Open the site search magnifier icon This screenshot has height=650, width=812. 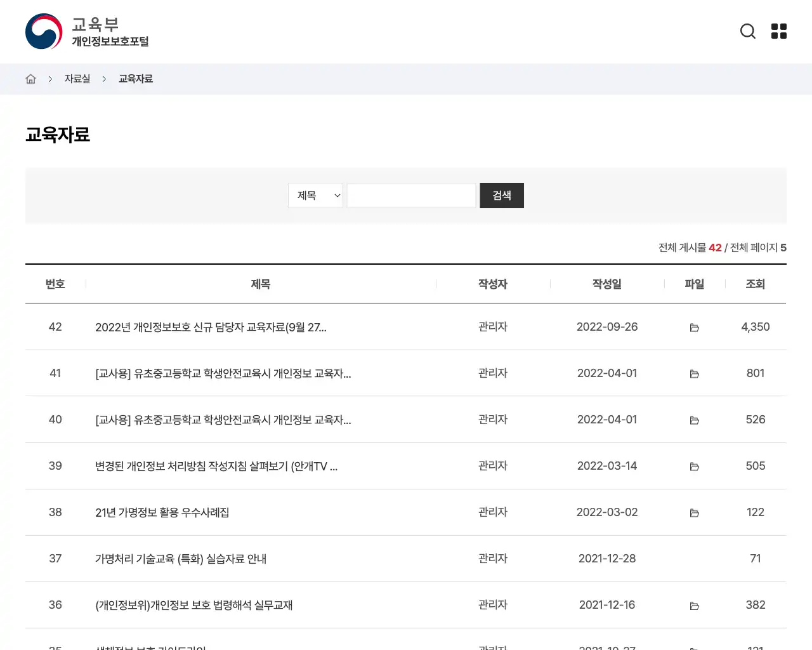pos(748,30)
